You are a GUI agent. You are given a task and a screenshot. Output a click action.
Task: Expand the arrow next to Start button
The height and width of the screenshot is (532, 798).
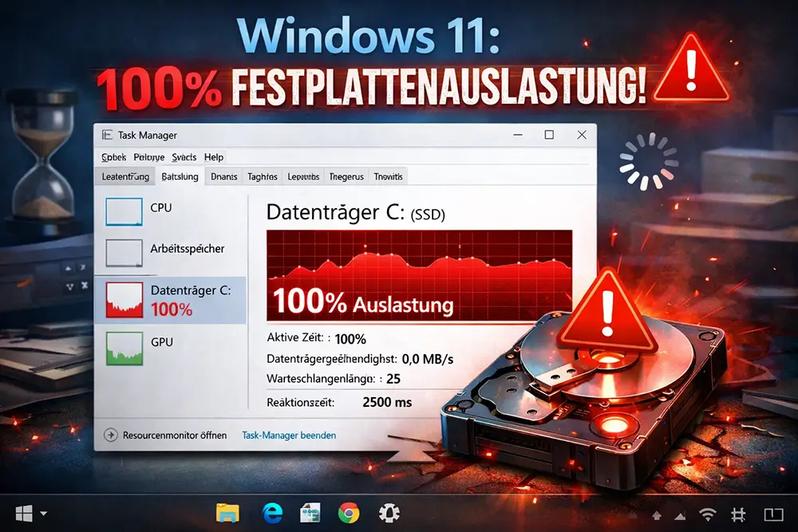point(44,514)
